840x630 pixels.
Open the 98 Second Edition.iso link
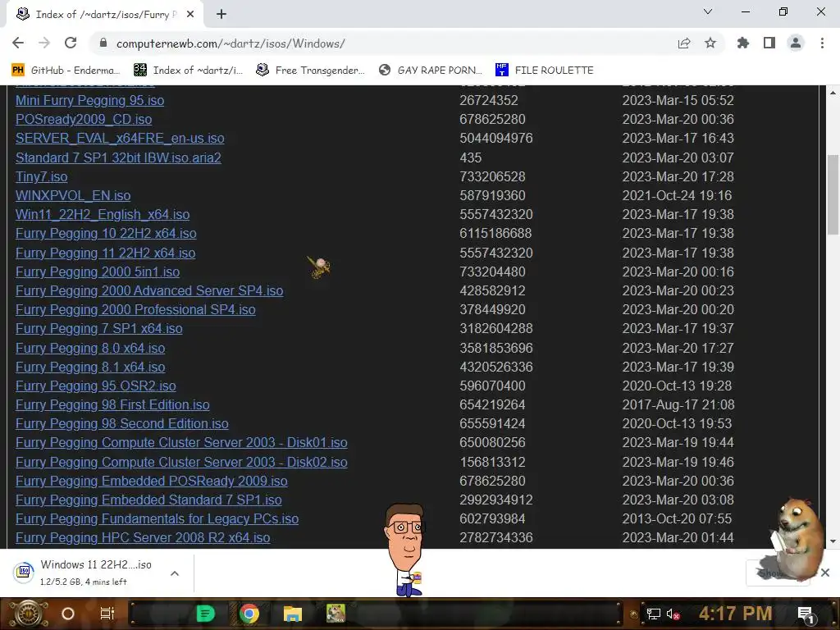[x=122, y=424]
